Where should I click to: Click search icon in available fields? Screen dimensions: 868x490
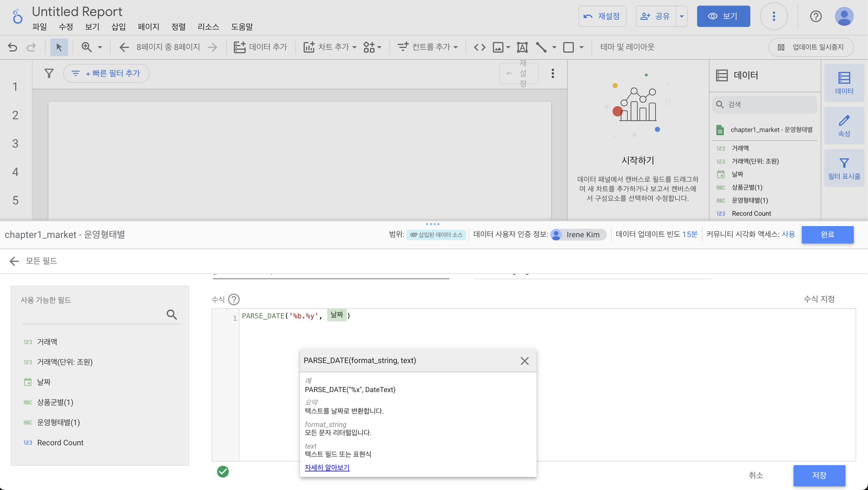[x=172, y=315]
